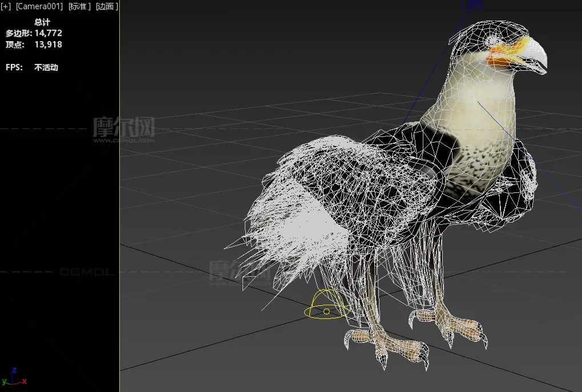Click the XYZ axis tripod indicator
Screen dimensions: 582x392
point(14,377)
